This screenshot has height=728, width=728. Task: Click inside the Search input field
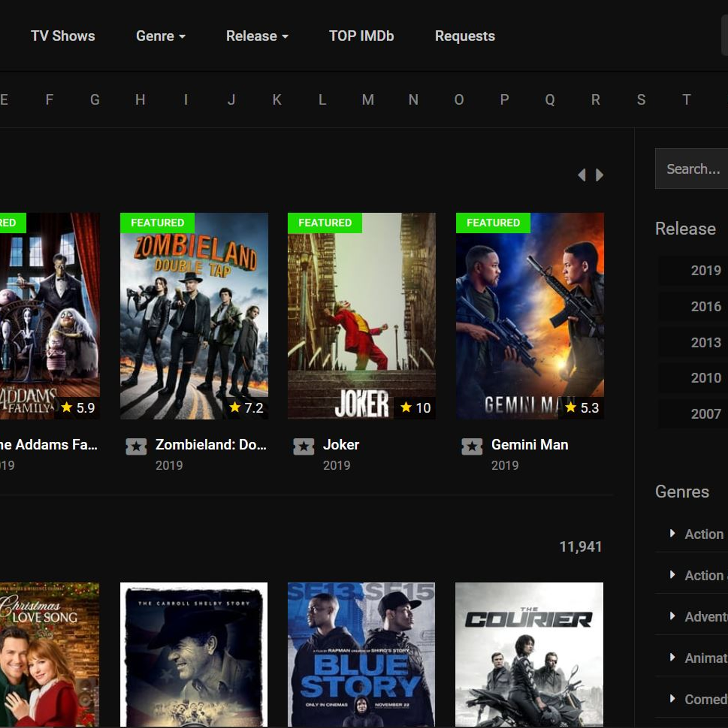coord(693,169)
